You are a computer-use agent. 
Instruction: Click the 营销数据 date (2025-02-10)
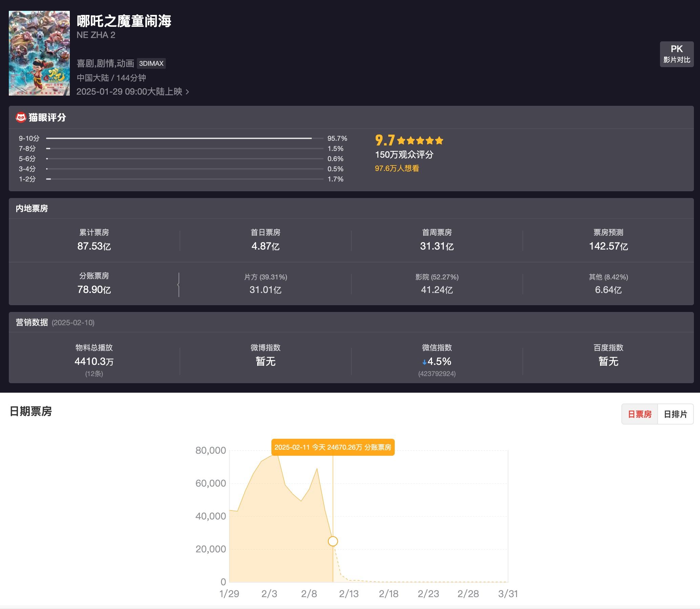coord(73,322)
